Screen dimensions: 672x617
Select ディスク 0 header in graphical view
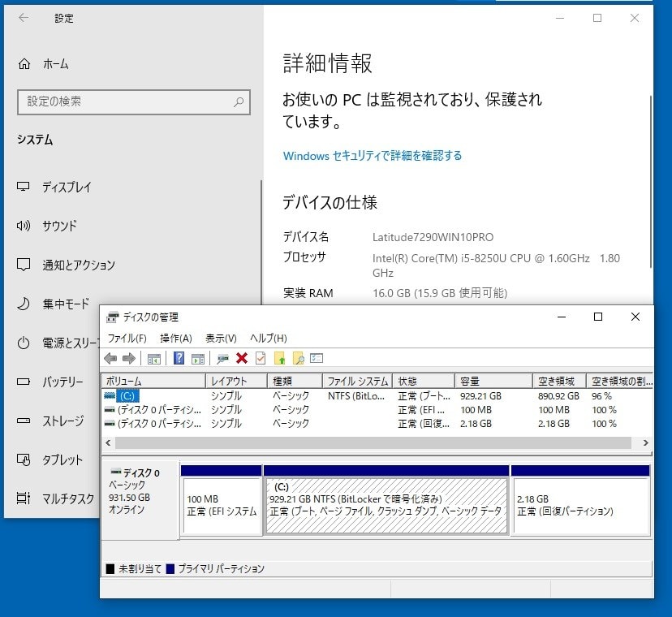[x=140, y=500]
